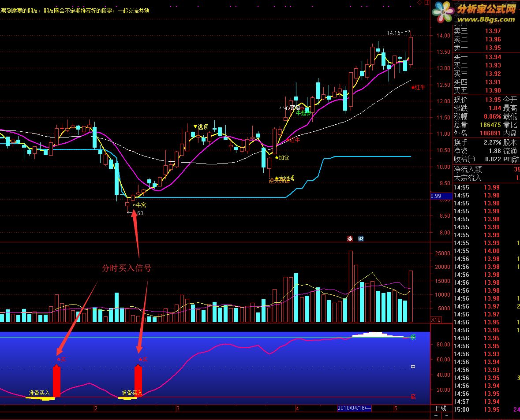Click the 14:57 tick priced 13.94

[486, 401]
